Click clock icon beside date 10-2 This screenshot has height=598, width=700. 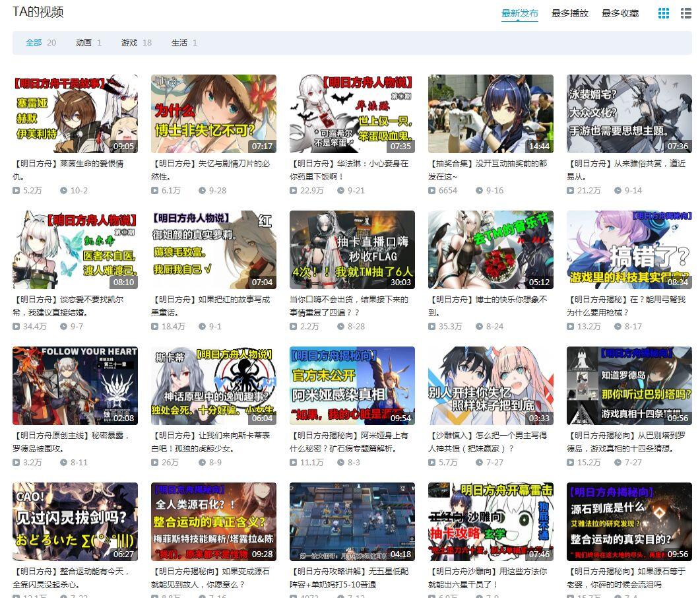[64, 190]
